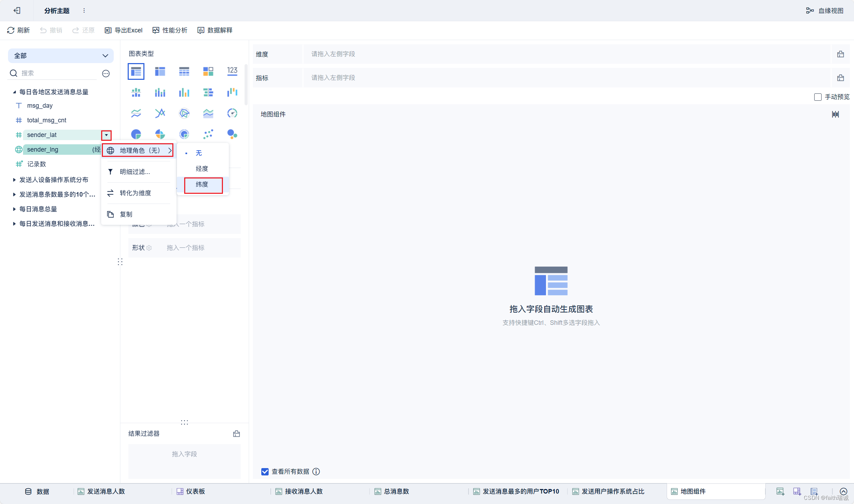Screen dimensions: 854x504
Task: Click the sender_lat field dropdown arrow
Action: pyautogui.click(x=106, y=135)
